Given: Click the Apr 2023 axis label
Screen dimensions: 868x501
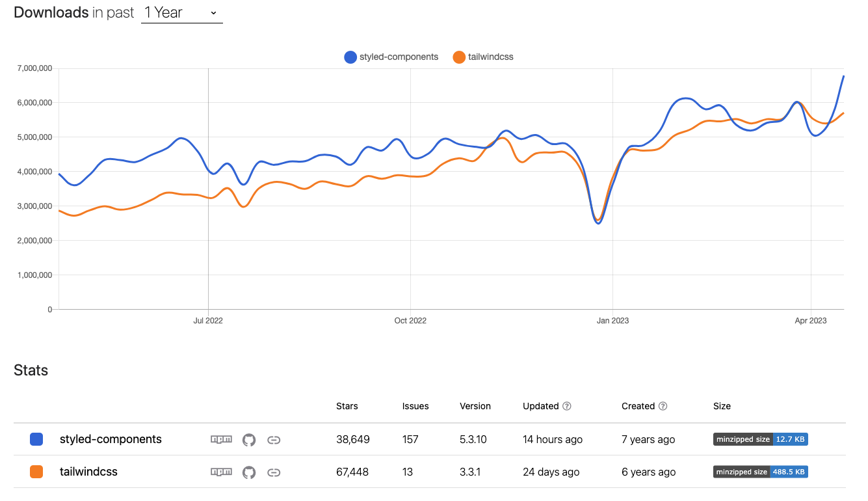Looking at the screenshot, I should coord(811,320).
